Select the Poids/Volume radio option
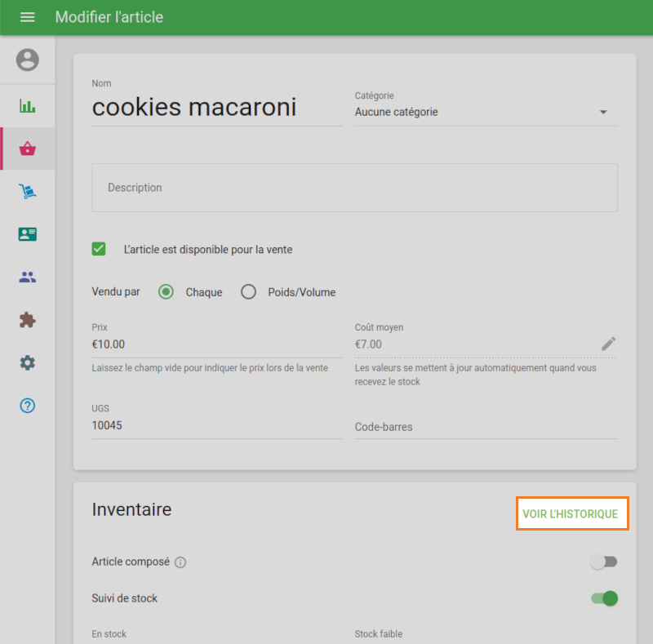 pyautogui.click(x=249, y=292)
